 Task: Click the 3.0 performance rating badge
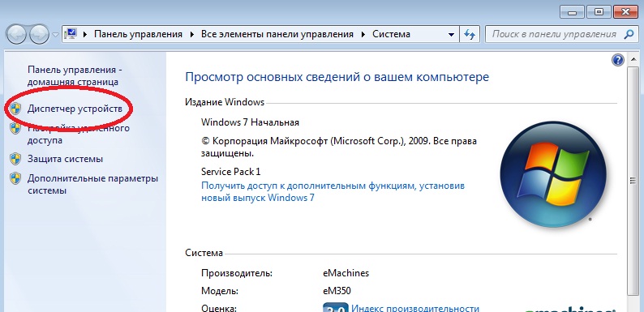pos(335,307)
